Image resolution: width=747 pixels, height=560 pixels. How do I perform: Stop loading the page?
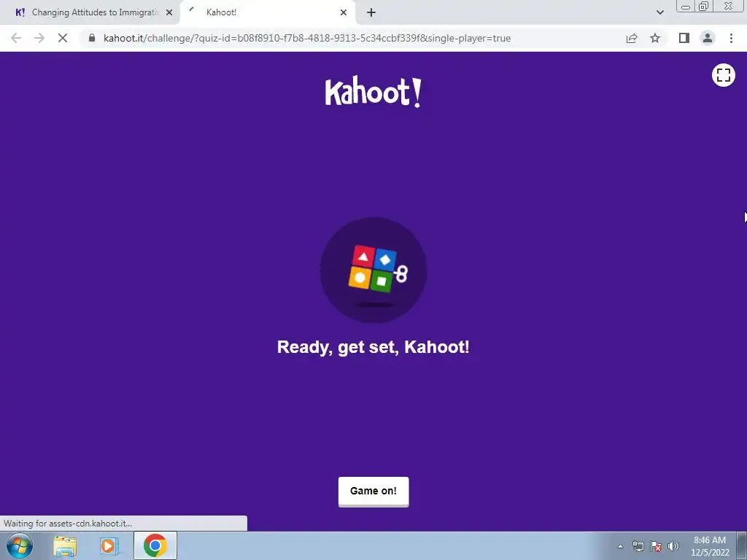tap(63, 38)
